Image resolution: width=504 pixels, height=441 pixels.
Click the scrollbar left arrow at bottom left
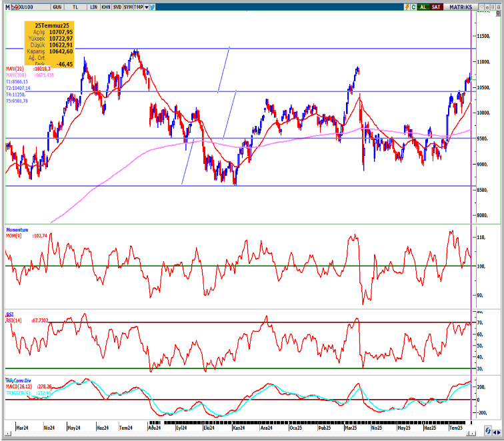(x=7, y=434)
